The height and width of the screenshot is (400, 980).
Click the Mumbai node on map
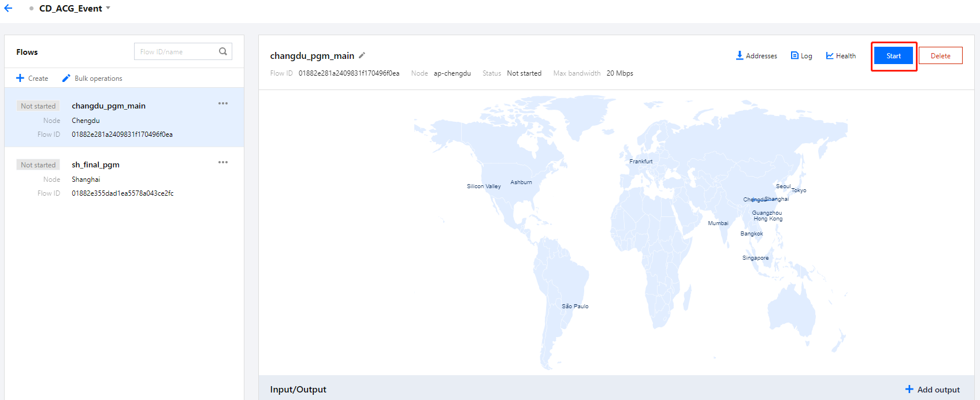pos(718,223)
